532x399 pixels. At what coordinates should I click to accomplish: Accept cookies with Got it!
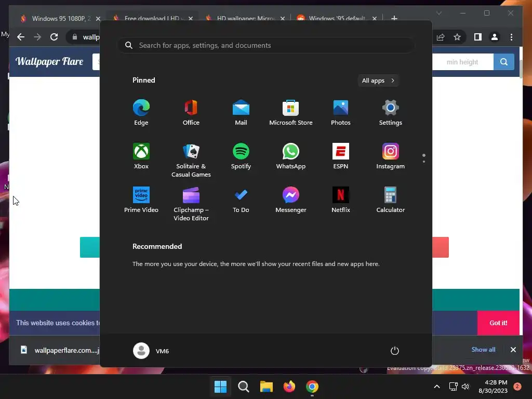[x=498, y=323]
